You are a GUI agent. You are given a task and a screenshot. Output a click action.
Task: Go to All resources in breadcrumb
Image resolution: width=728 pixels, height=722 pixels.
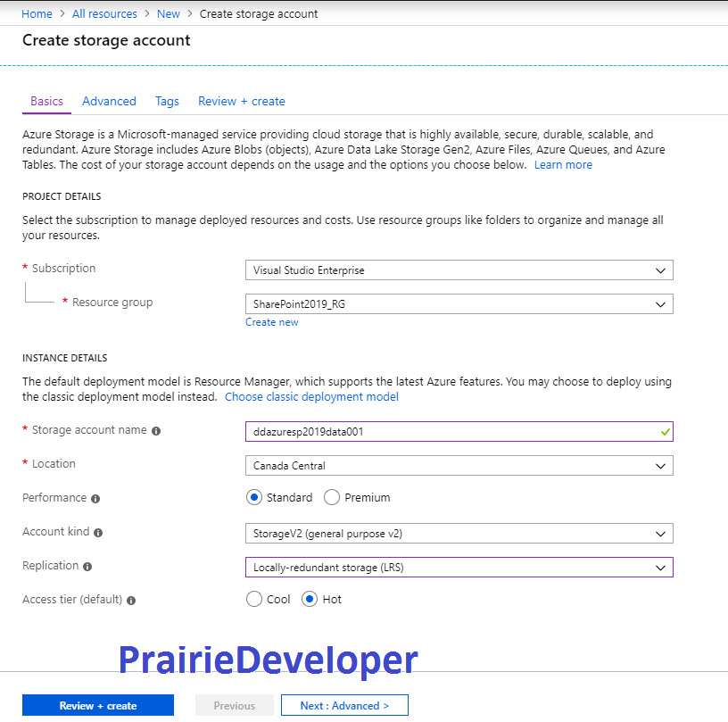pyautogui.click(x=104, y=14)
